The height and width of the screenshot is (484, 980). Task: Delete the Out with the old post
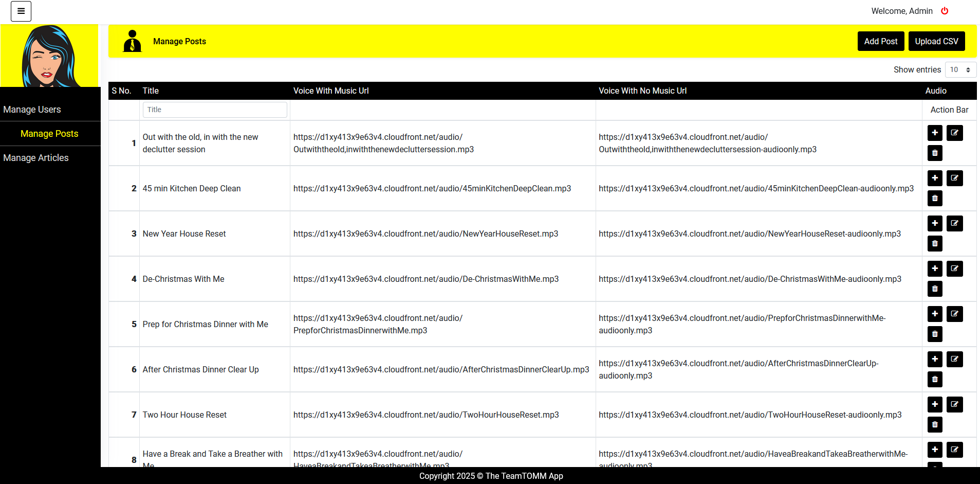coord(935,153)
